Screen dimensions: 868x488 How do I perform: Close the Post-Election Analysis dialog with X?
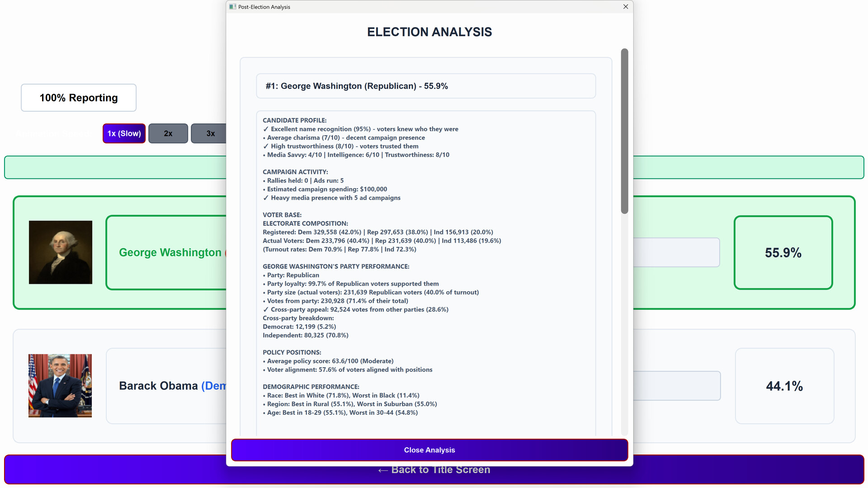coord(626,7)
